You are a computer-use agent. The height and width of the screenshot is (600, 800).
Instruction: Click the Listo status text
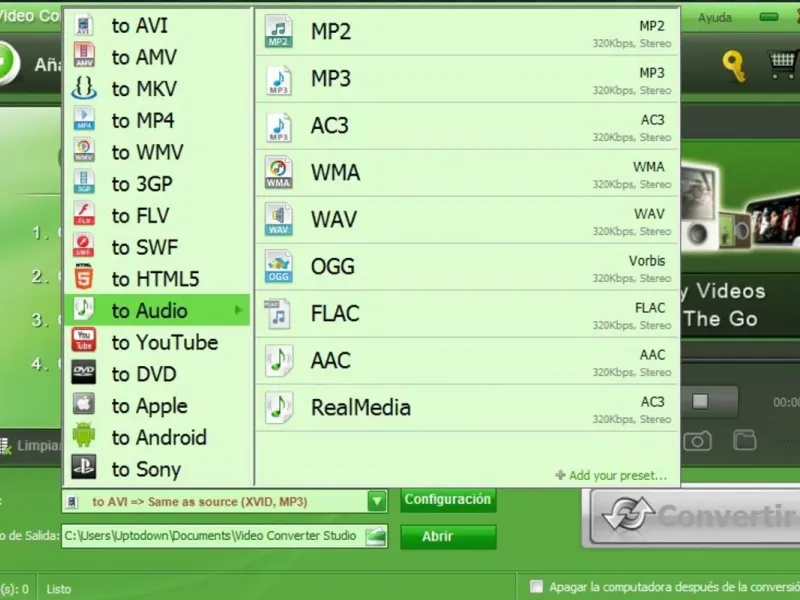click(x=59, y=589)
